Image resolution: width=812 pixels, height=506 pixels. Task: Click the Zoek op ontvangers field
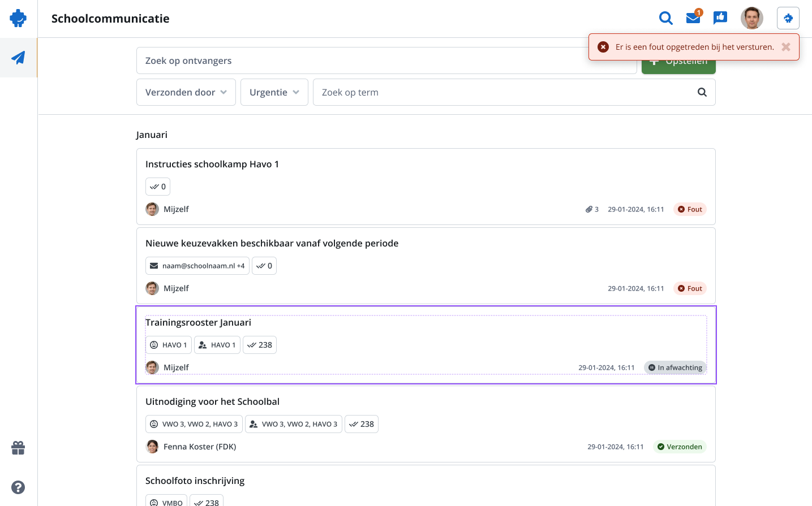pyautogui.click(x=386, y=60)
